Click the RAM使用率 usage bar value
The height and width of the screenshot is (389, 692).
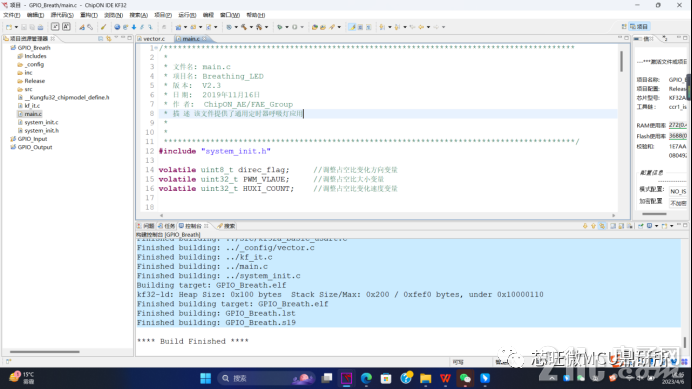point(677,125)
